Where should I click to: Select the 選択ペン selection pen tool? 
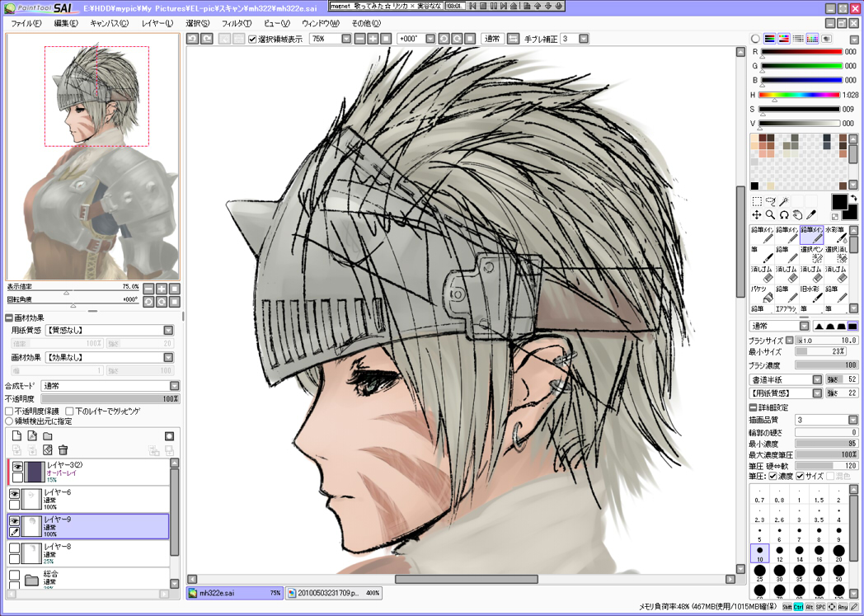tap(812, 255)
